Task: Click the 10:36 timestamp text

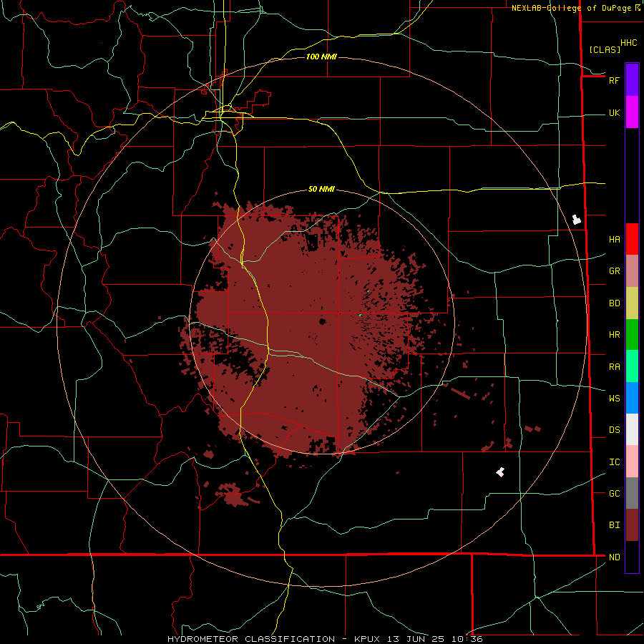Action: pos(467,639)
